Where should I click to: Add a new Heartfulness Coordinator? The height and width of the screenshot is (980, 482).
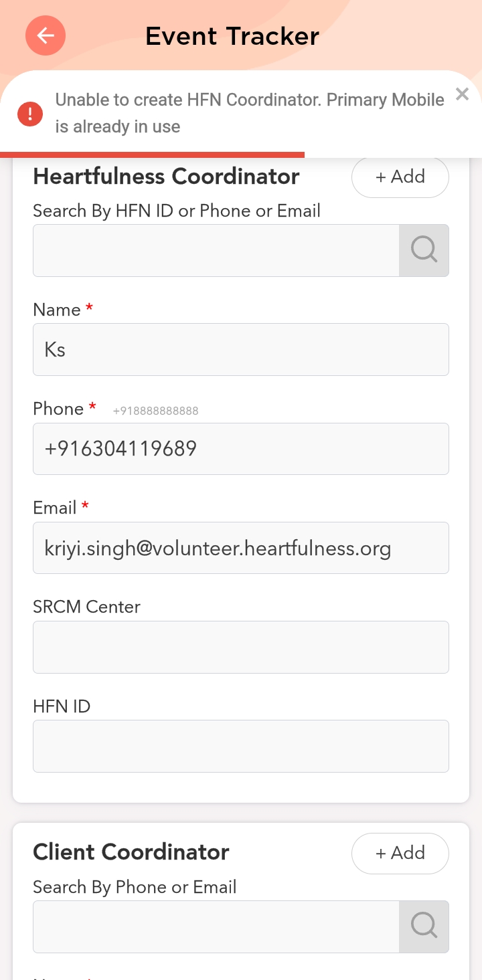coord(400,177)
